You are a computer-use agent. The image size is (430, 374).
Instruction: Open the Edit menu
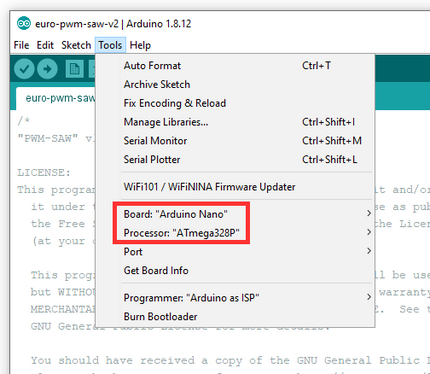(45, 45)
